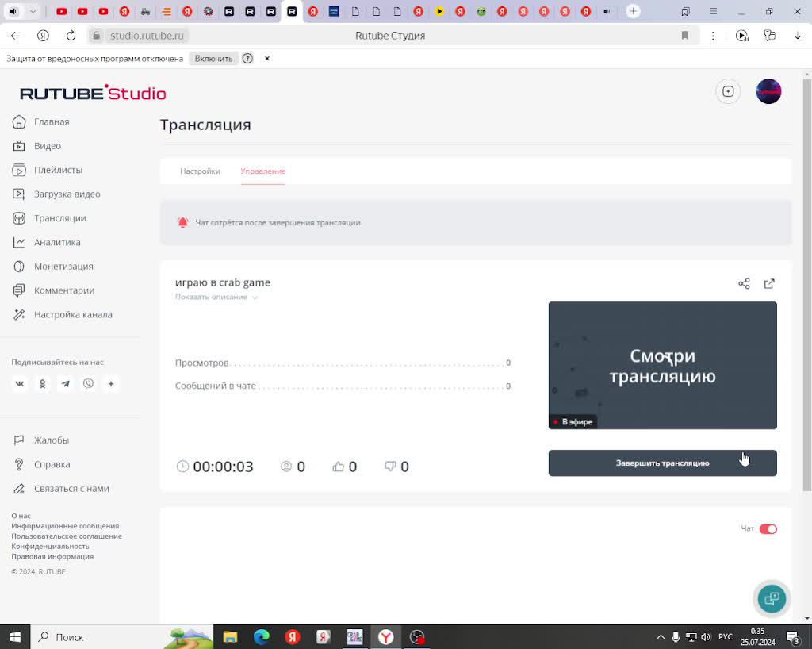Screen dimensions: 812x649
Task: Open the Windows Start menu
Action: click(x=15, y=636)
